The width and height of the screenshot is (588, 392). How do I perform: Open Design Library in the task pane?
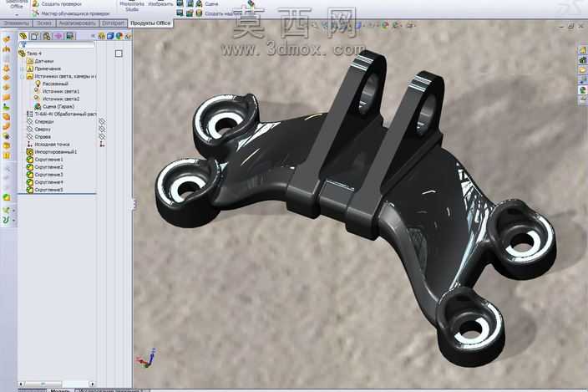coord(582,60)
